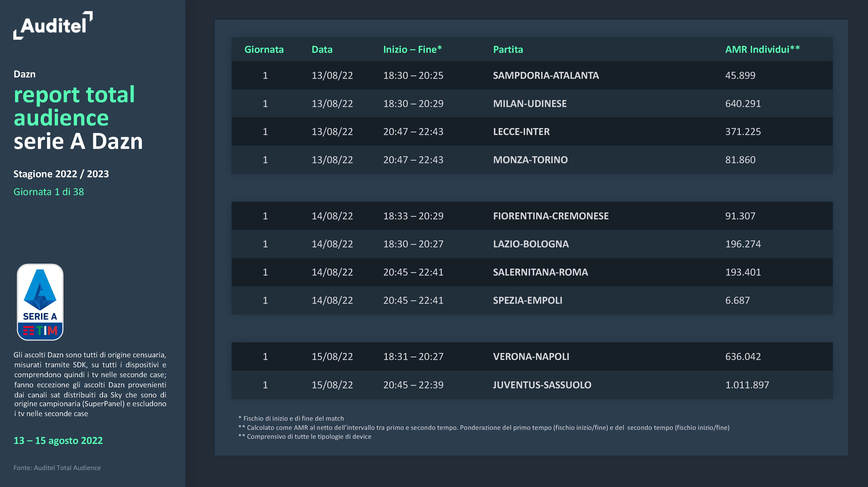
Task: Select the VERONA-NAPOLI match name
Action: 531,357
